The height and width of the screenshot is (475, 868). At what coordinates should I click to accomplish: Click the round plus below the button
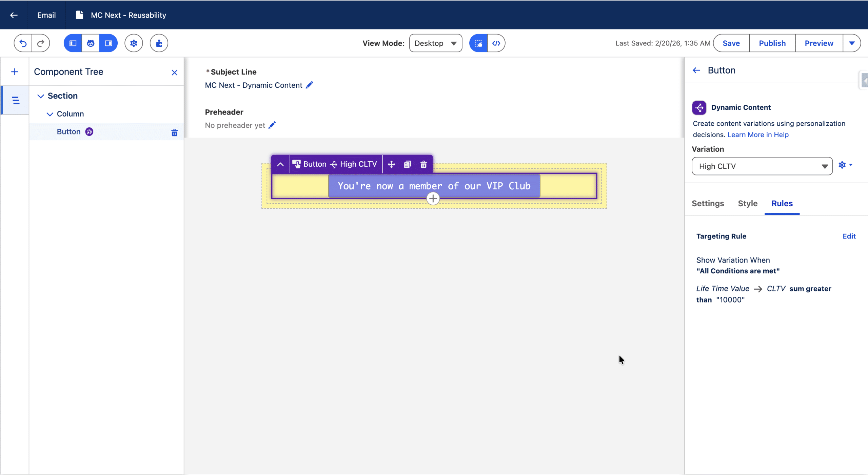[433, 199]
